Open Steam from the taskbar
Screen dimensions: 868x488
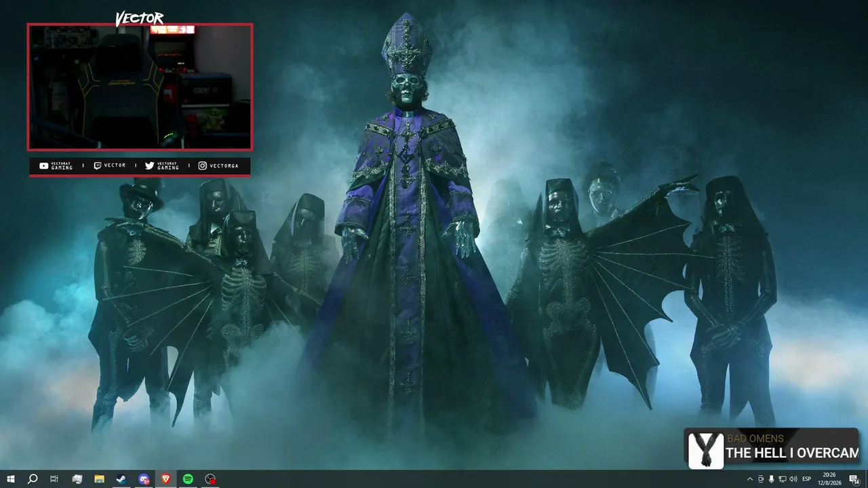click(x=121, y=479)
